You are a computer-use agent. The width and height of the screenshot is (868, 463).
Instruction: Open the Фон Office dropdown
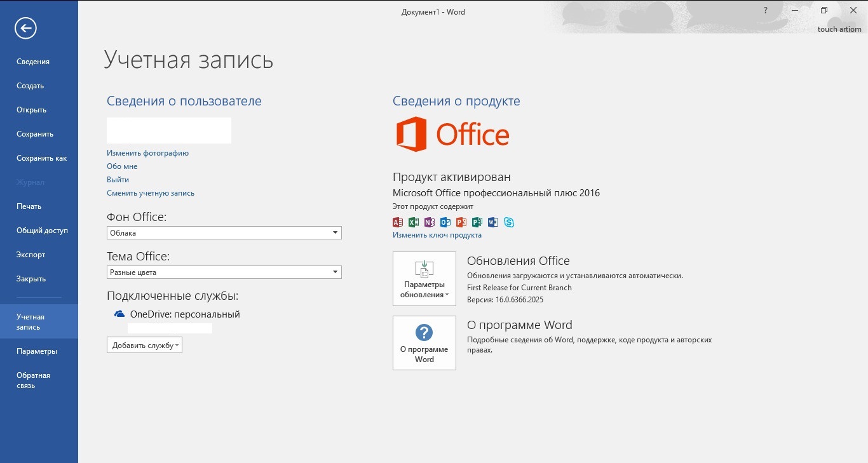(224, 233)
